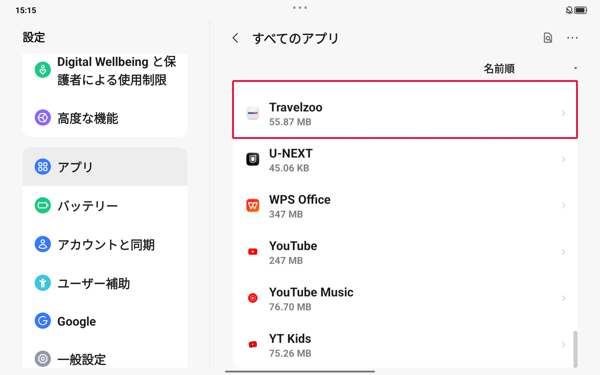
Task: Open the YouTube 247 MB entry name
Action: point(293,246)
